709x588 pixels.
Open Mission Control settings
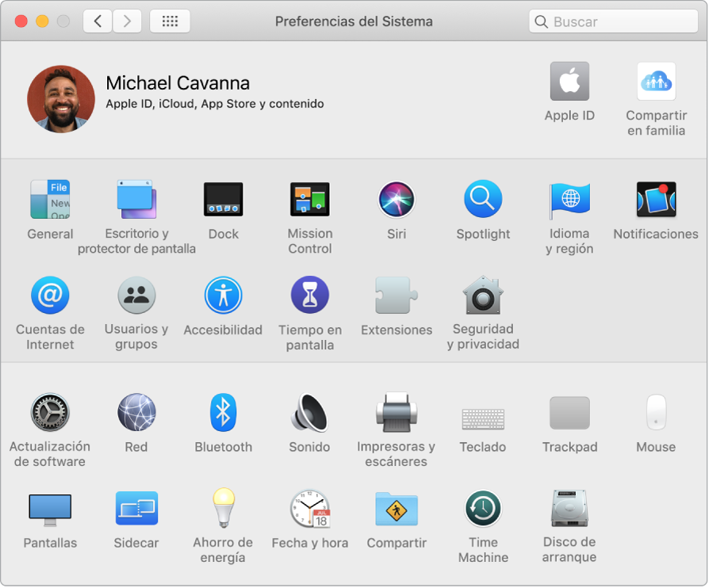pos(309,200)
